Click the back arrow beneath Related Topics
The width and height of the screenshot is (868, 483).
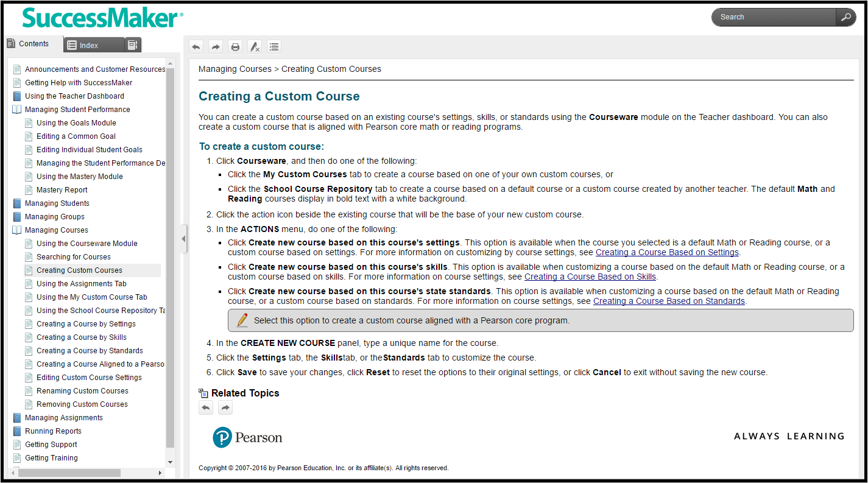(x=205, y=407)
